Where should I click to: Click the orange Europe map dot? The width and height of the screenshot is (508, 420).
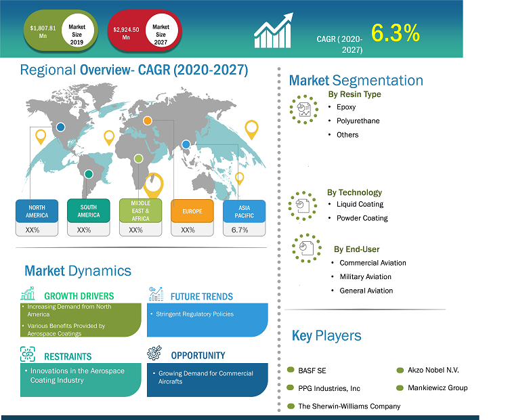(148, 121)
